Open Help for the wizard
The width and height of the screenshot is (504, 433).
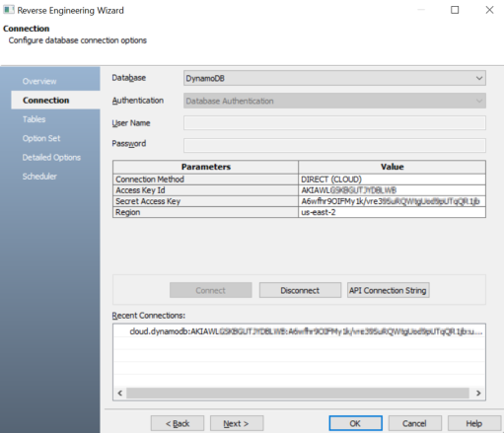coord(473,423)
